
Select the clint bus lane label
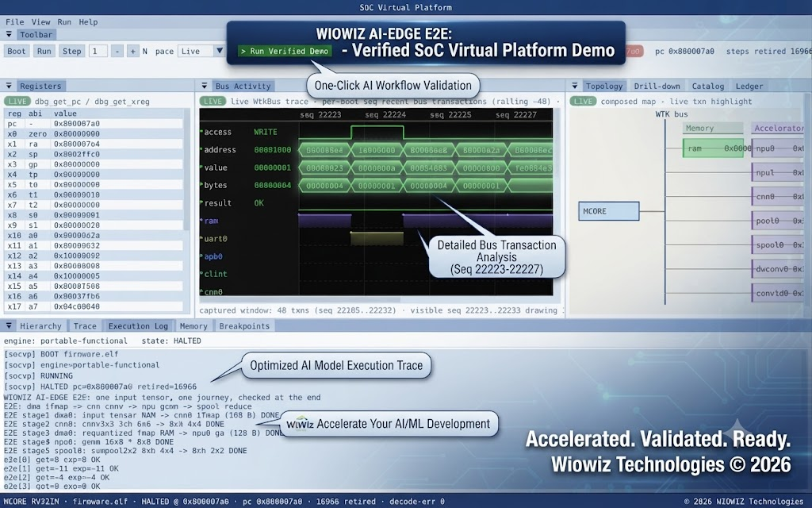(216, 274)
